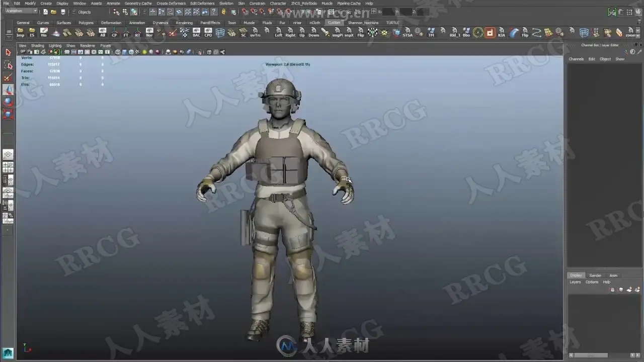Open the Panels panel menu
This screenshot has width=644, height=362.
tap(105, 45)
